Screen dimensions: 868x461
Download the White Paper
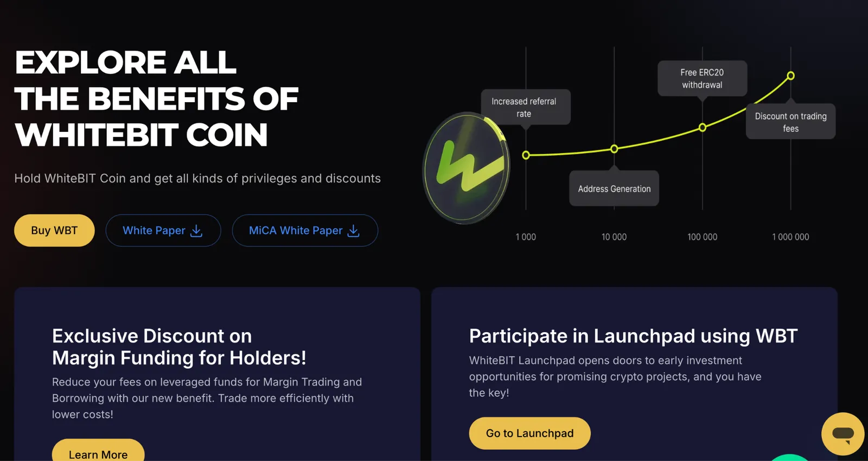pos(163,230)
